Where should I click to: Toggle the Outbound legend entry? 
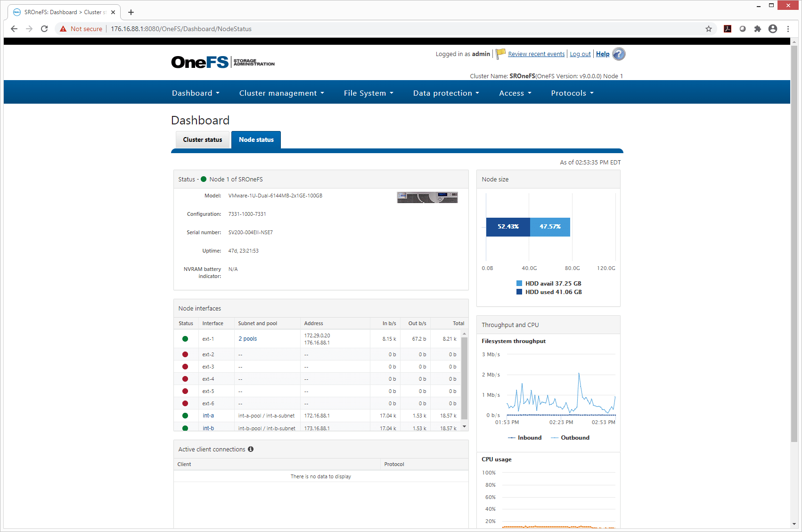[570, 438]
